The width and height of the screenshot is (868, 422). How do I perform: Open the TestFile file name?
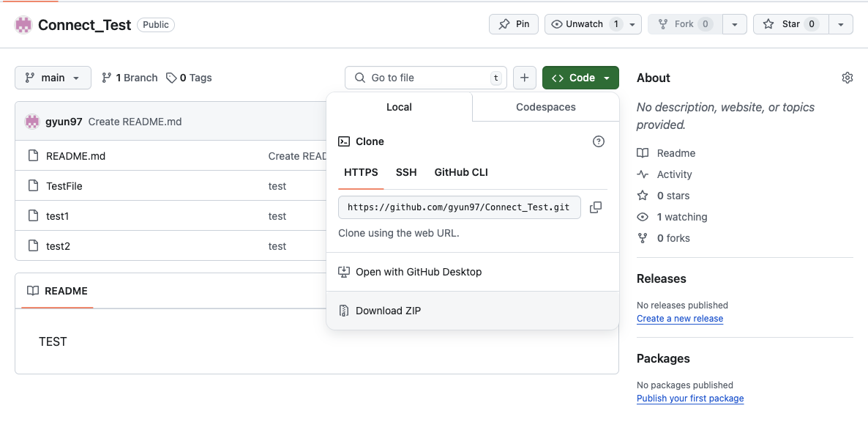[64, 186]
